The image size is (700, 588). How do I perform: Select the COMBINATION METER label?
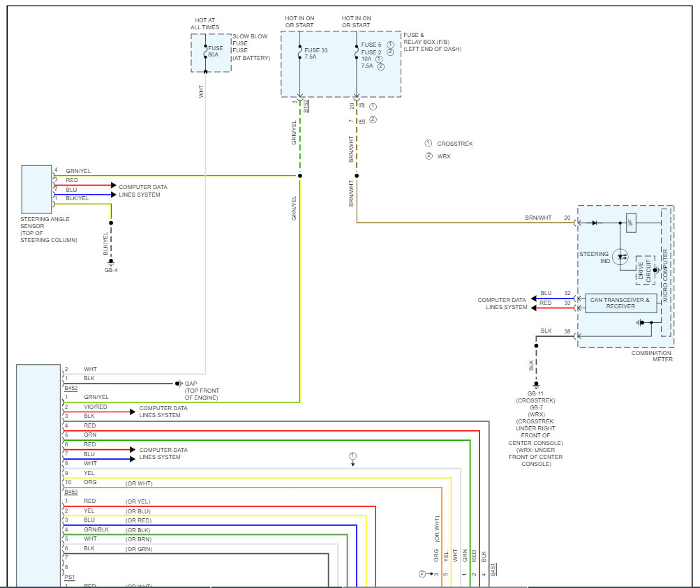click(652, 356)
